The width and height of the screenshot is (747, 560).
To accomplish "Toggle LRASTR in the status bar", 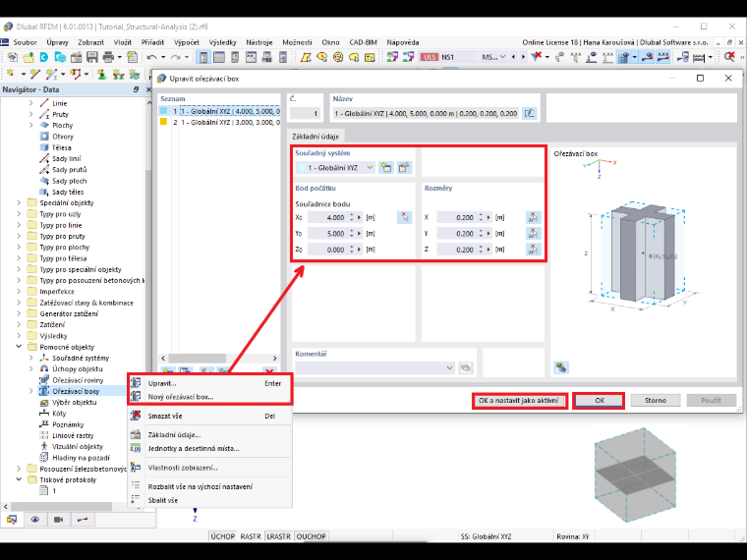I will (279, 536).
